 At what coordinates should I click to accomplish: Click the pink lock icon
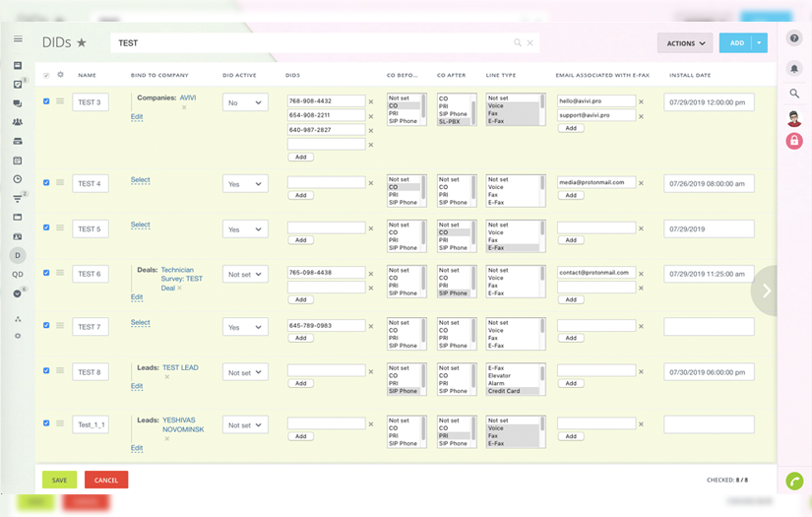point(794,141)
